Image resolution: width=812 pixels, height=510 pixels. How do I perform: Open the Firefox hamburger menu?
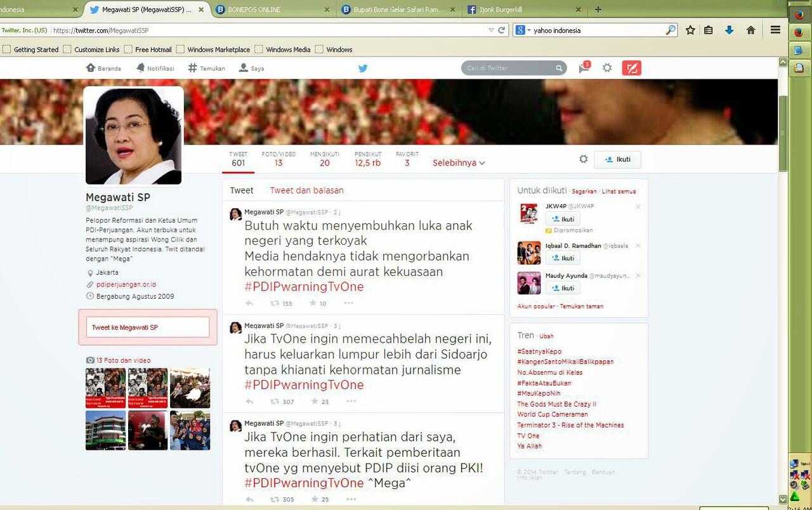775,30
